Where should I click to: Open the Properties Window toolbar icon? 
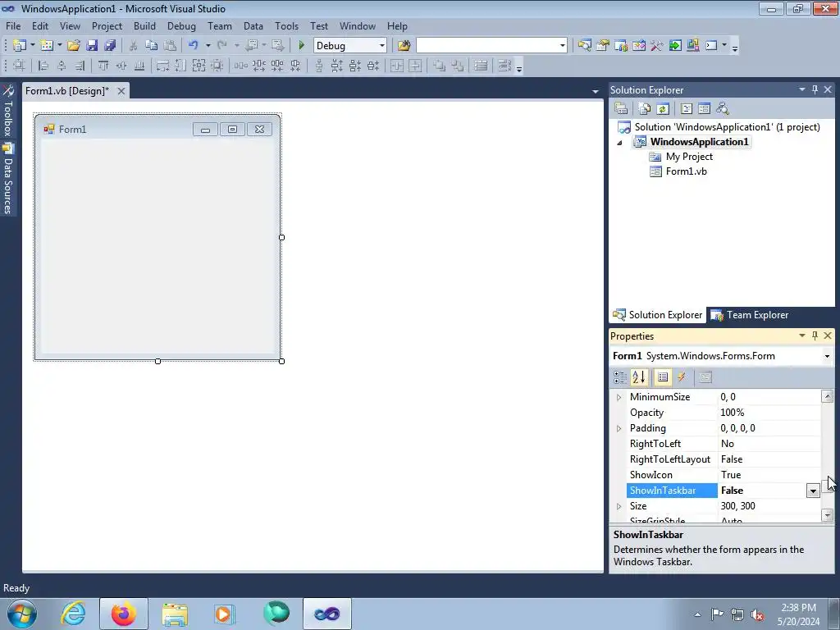point(603,46)
